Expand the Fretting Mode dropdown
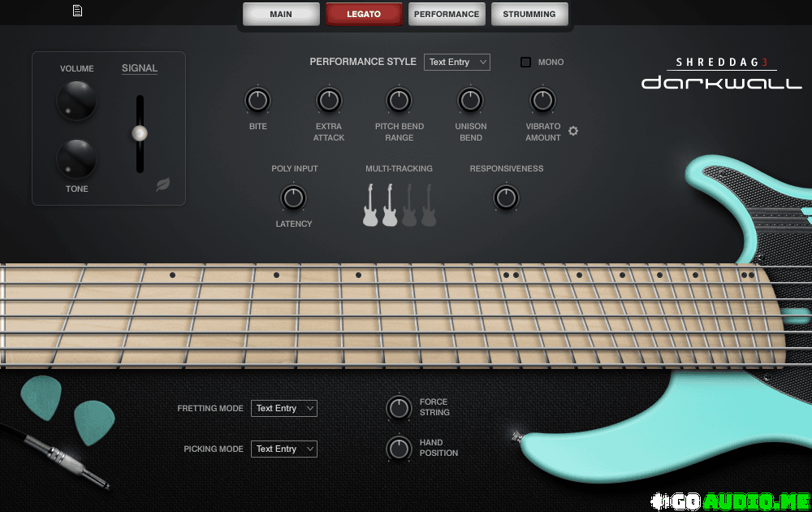The image size is (812, 512). [x=283, y=408]
